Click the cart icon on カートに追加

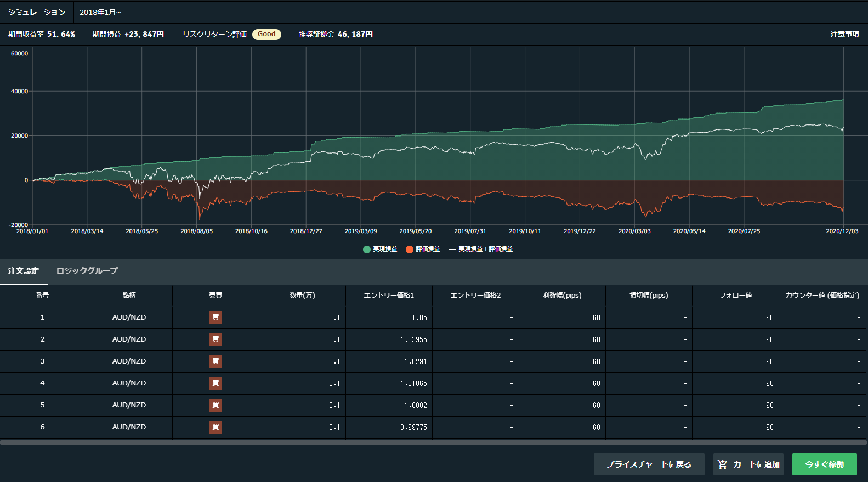[723, 464]
